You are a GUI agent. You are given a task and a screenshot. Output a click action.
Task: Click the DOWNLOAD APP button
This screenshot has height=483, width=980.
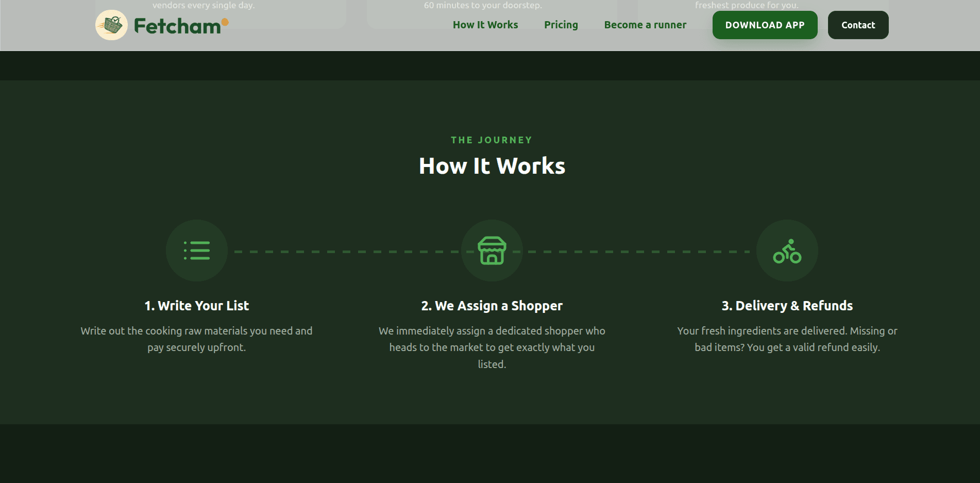(765, 25)
